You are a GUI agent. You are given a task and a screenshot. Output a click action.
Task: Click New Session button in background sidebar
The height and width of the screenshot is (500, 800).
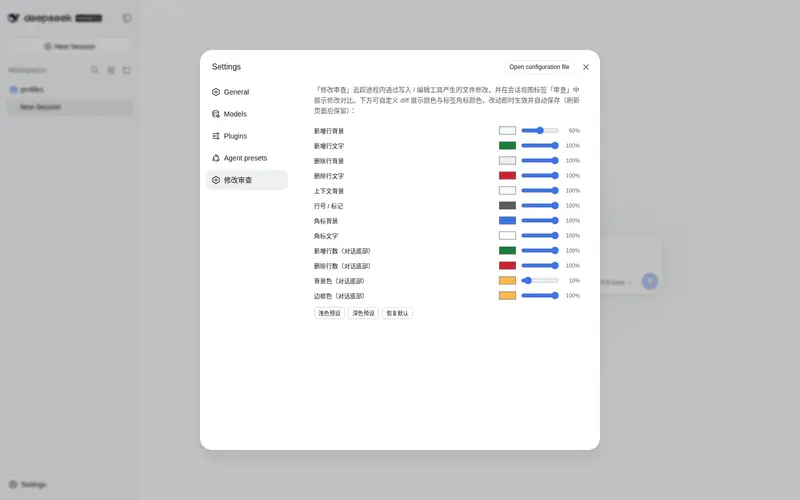70,46
